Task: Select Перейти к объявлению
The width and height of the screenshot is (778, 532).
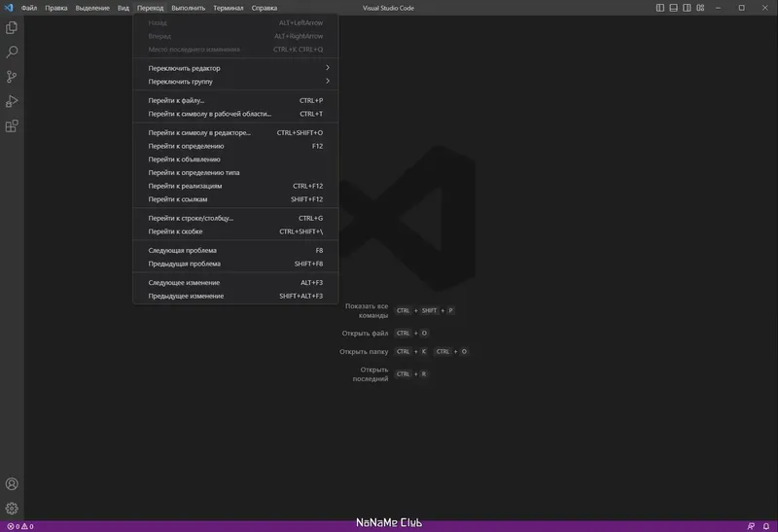Action: 235,160
